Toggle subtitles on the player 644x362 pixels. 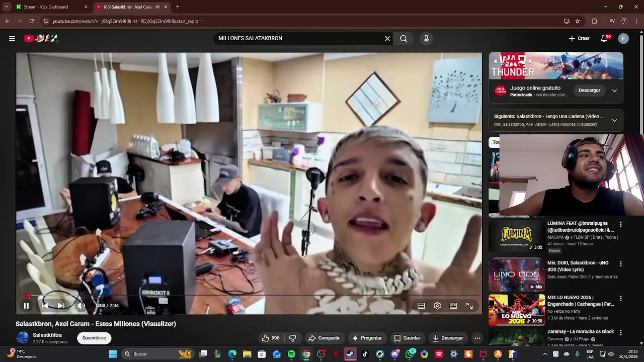pos(421,305)
